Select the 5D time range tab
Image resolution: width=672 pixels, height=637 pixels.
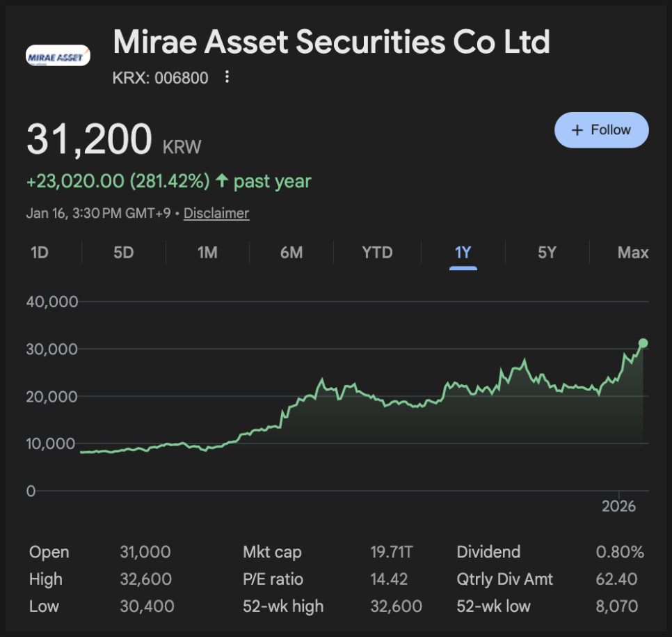tap(123, 252)
